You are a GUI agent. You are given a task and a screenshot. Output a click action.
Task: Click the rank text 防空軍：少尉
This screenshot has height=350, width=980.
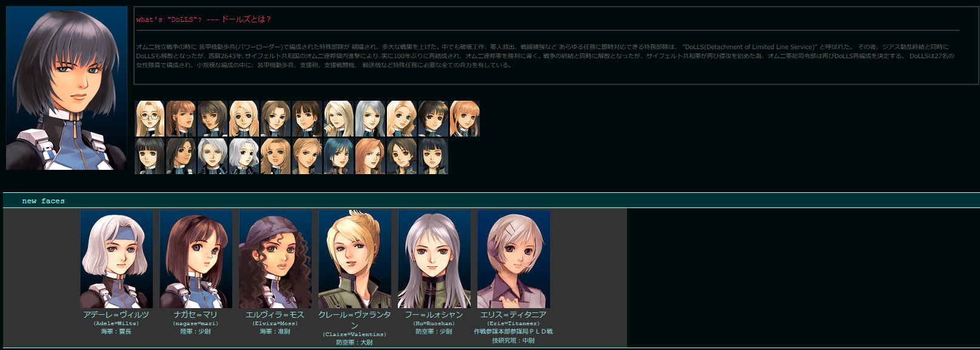tap(434, 332)
